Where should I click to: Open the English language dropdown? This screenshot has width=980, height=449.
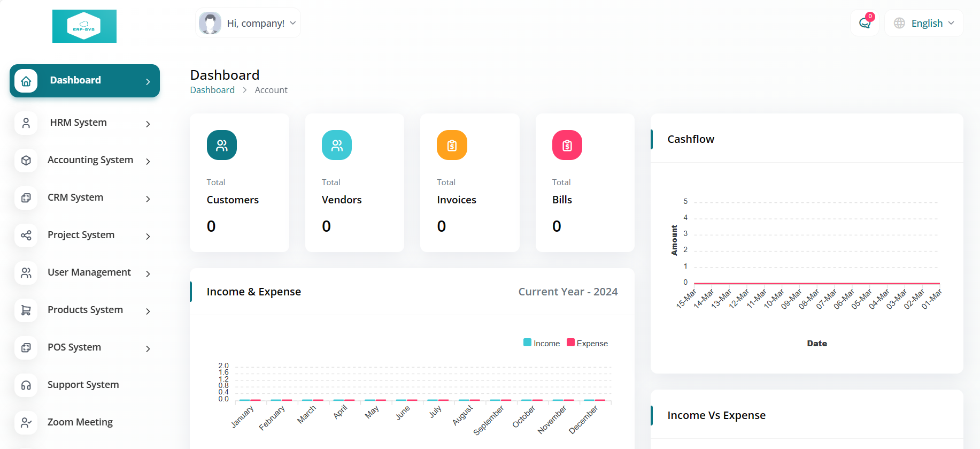click(924, 23)
